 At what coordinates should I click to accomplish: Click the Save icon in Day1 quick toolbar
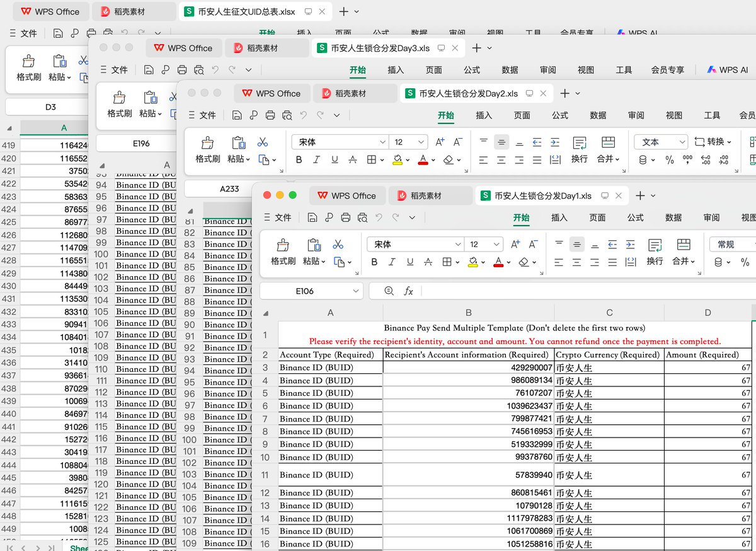[x=312, y=217]
